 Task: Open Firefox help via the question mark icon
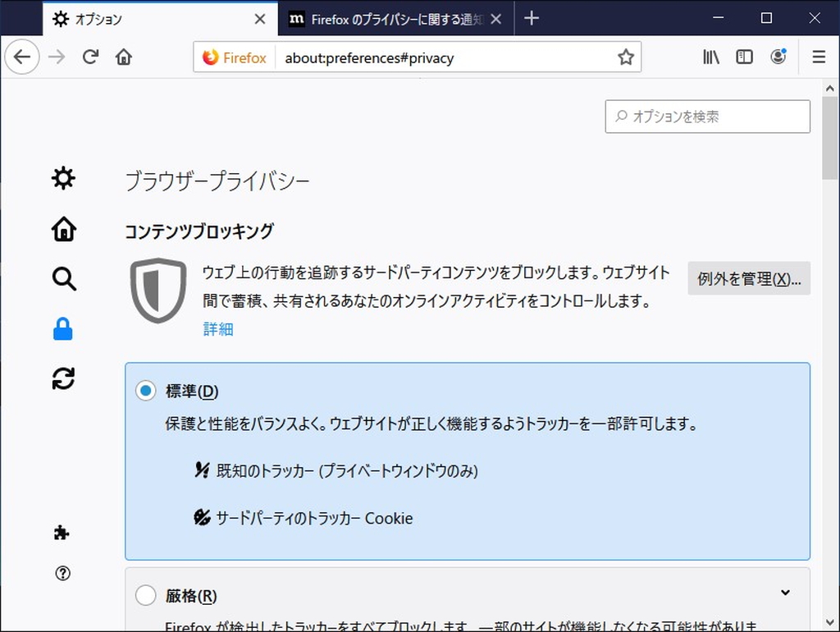click(x=63, y=573)
